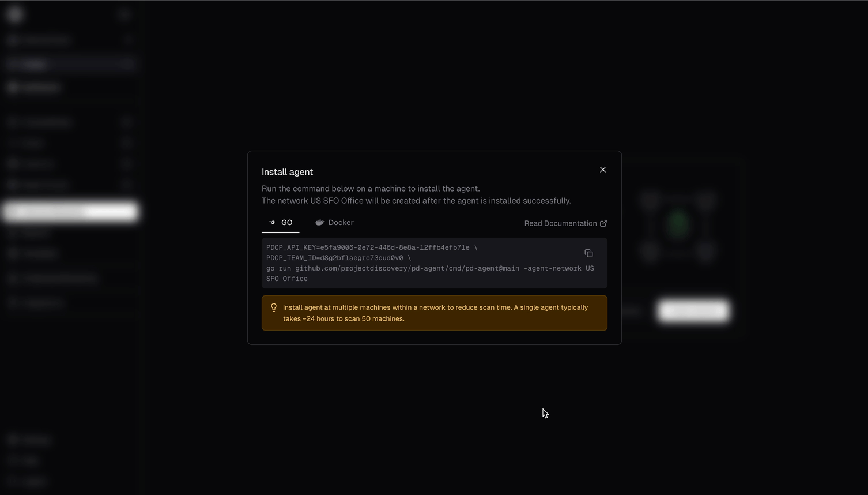Switch to the GO tab
Screen dimensions: 868x495
point(281,223)
